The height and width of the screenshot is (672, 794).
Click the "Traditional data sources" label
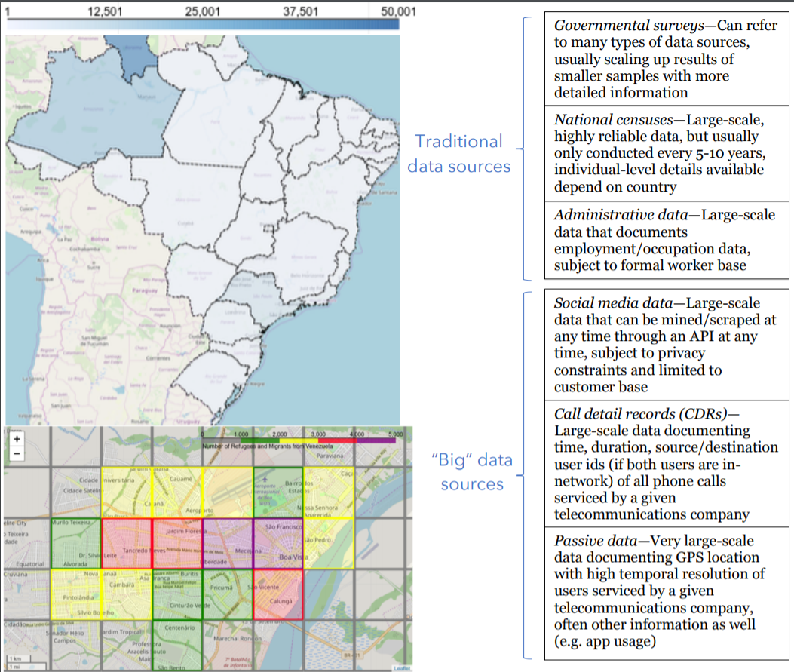[x=458, y=153]
